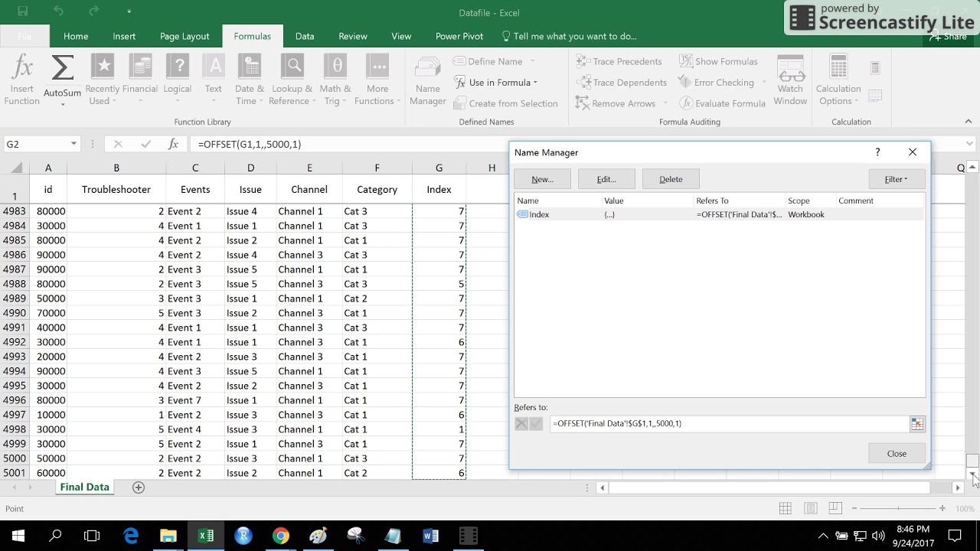
Task: Open Text functions list
Action: pos(214,80)
